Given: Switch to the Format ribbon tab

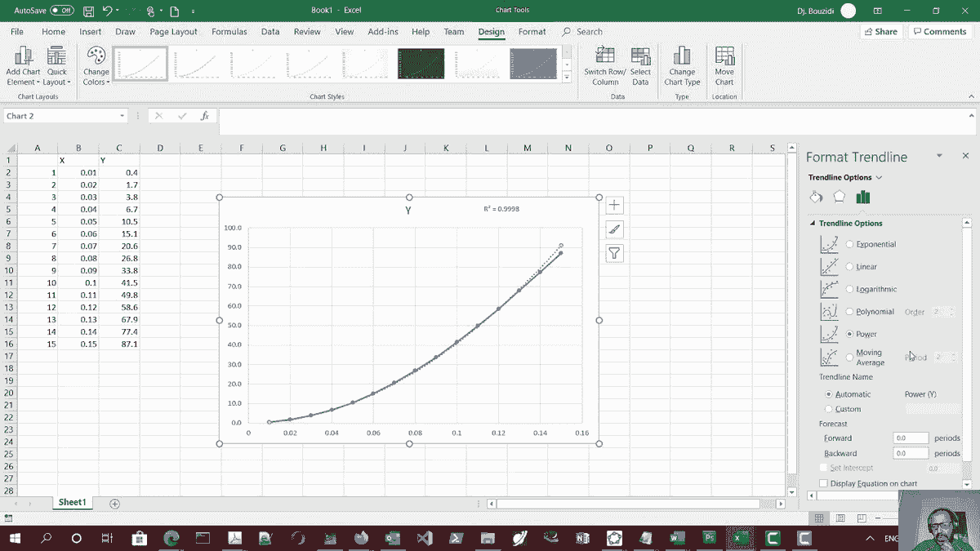Looking at the screenshot, I should click(x=532, y=32).
